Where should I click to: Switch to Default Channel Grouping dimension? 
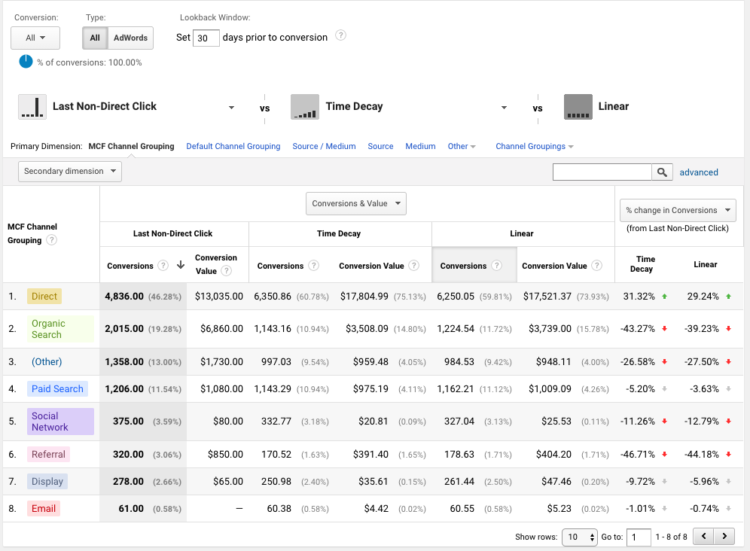(233, 146)
